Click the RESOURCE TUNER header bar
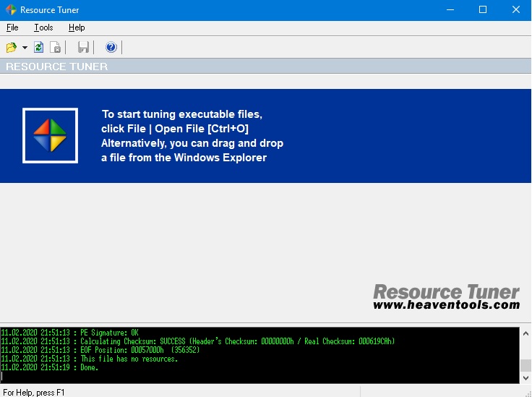Screen dimensions: 532x397 [x=265, y=67]
